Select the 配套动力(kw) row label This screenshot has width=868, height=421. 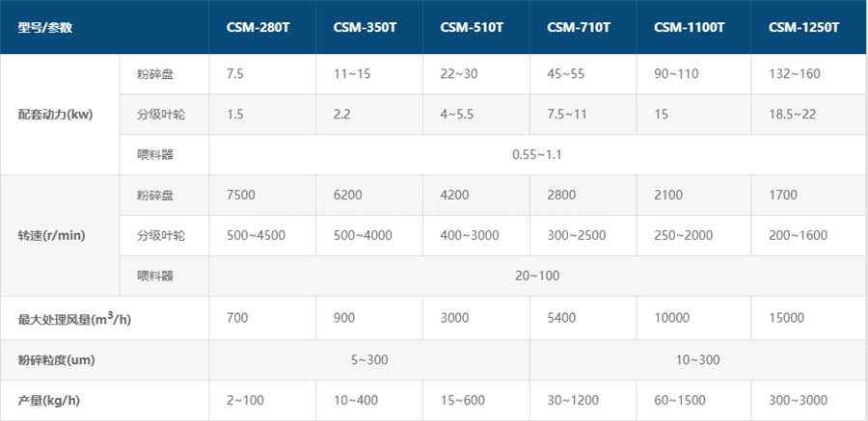[x=55, y=115]
